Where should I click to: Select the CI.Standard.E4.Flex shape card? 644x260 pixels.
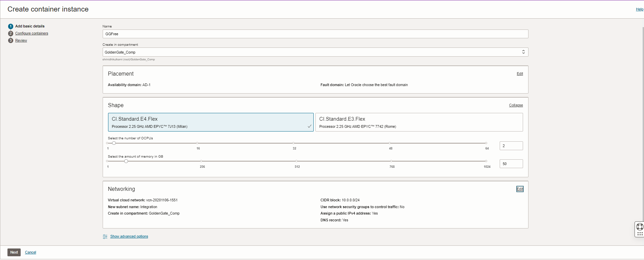click(210, 122)
